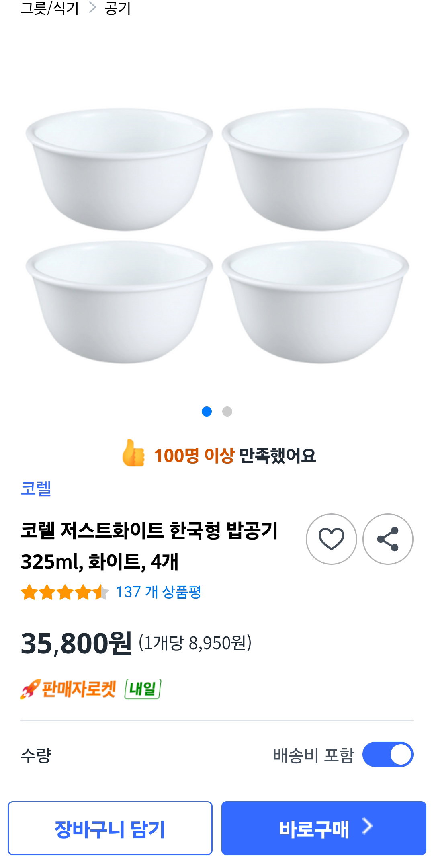The height and width of the screenshot is (868, 434).
Task: Tap the green 내일 delivery badge
Action: (143, 689)
